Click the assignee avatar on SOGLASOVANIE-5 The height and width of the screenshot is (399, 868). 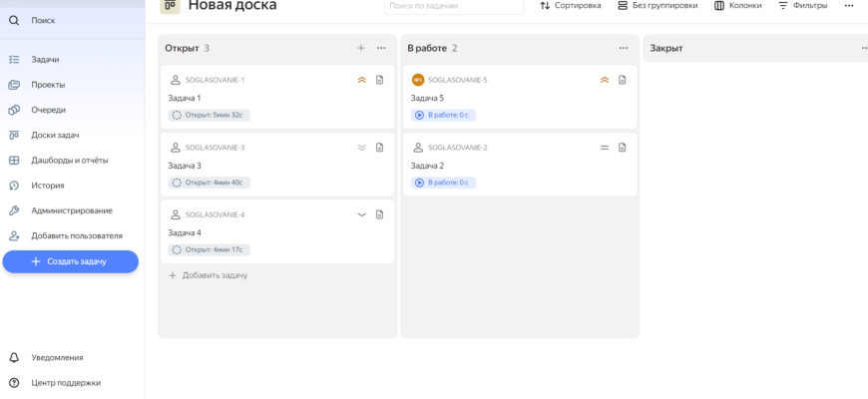click(x=418, y=80)
